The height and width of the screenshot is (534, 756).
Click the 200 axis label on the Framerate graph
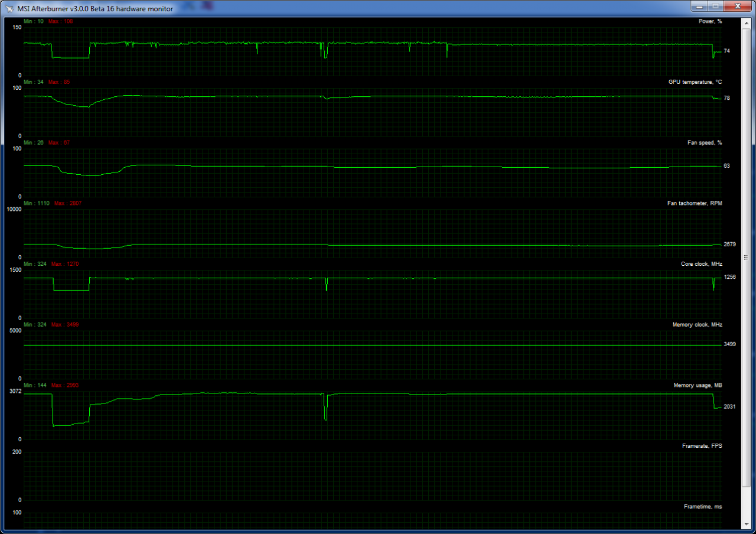pyautogui.click(x=17, y=452)
